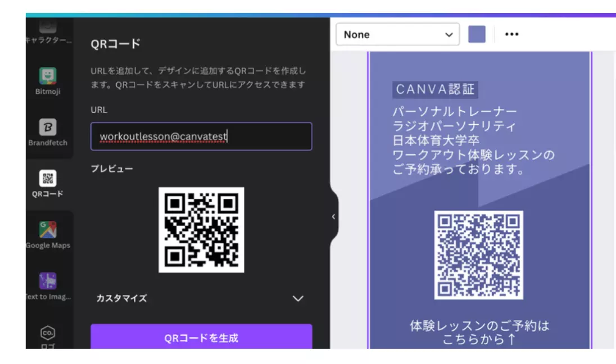The height and width of the screenshot is (364, 616).
Task: Focus the URL input field
Action: pyautogui.click(x=201, y=136)
